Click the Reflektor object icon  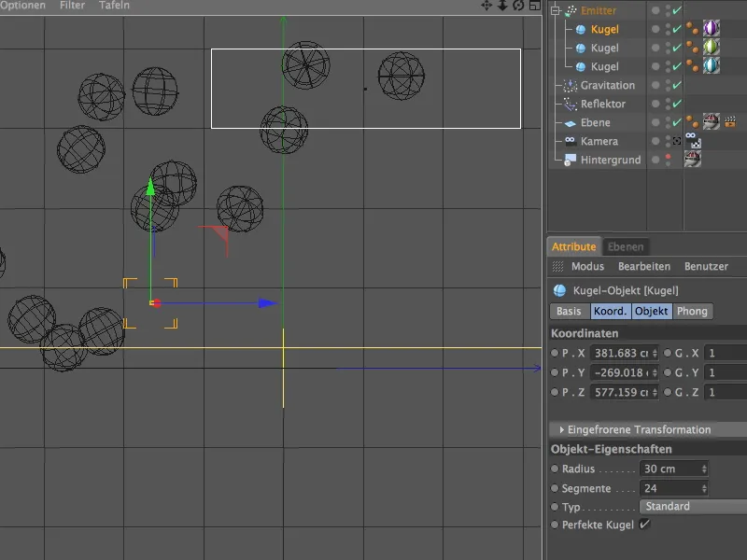click(571, 105)
